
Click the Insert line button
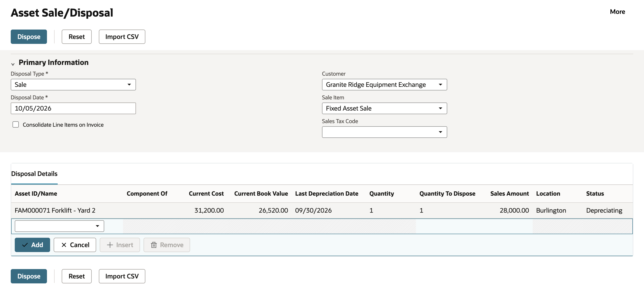coord(120,245)
